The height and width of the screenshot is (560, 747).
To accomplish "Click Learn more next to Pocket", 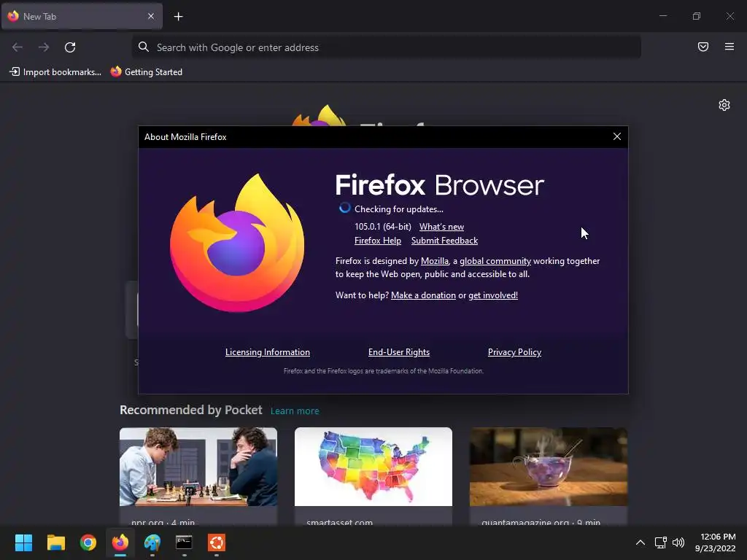I will pos(295,411).
